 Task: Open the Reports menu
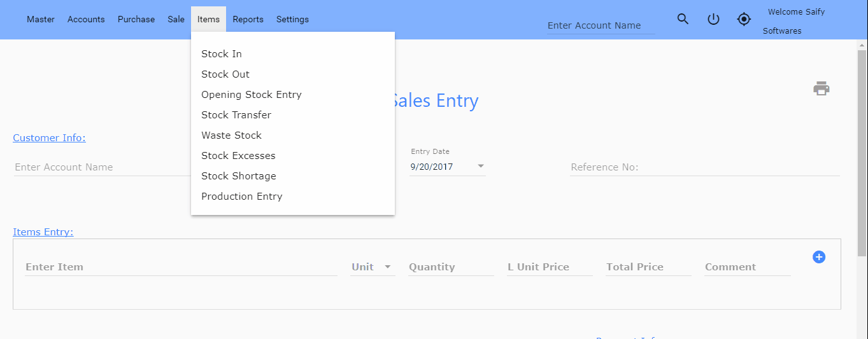pyautogui.click(x=248, y=19)
